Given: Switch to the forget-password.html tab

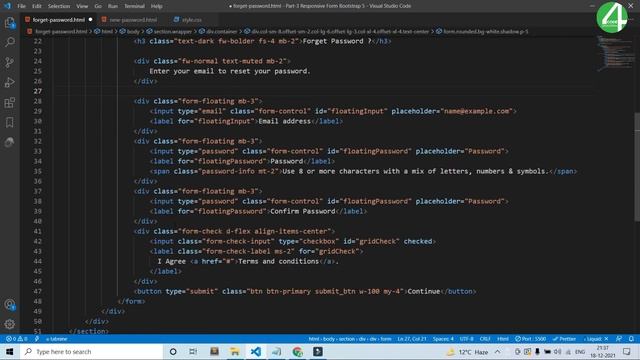Looking at the screenshot, I should (58, 20).
